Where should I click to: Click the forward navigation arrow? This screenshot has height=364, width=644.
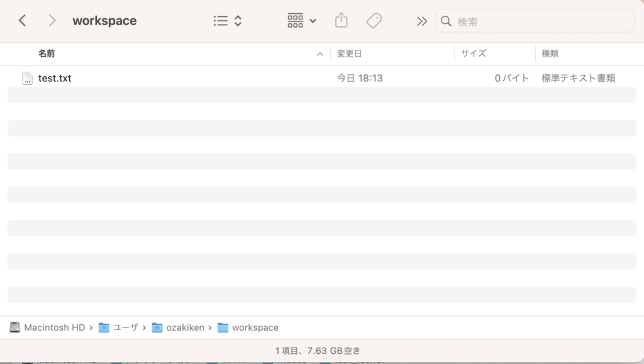[x=52, y=21]
